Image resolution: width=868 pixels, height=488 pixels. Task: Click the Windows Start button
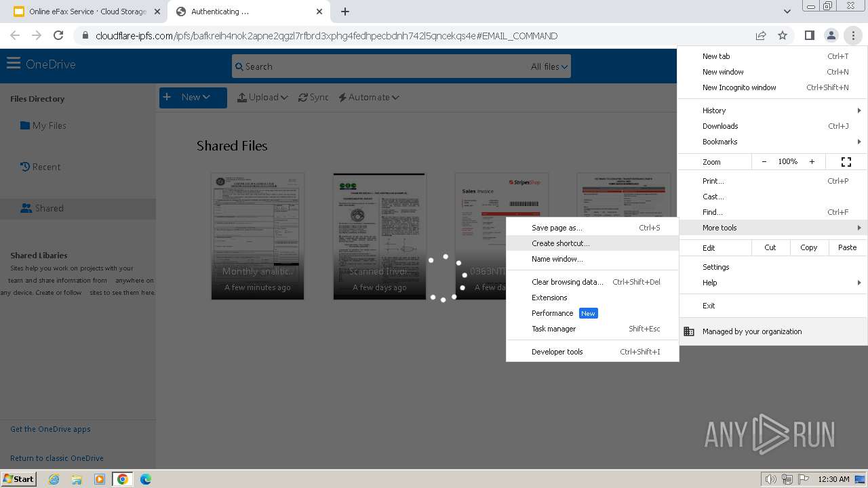point(19,479)
